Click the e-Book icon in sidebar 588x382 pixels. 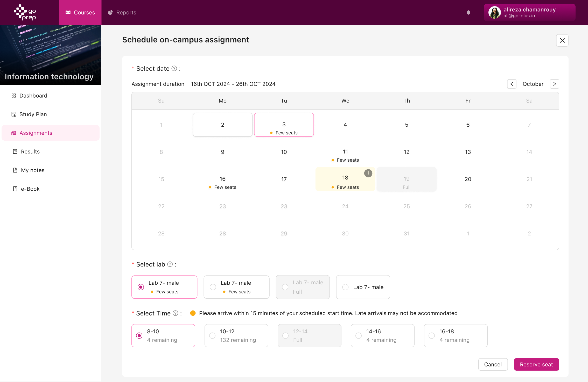15,189
